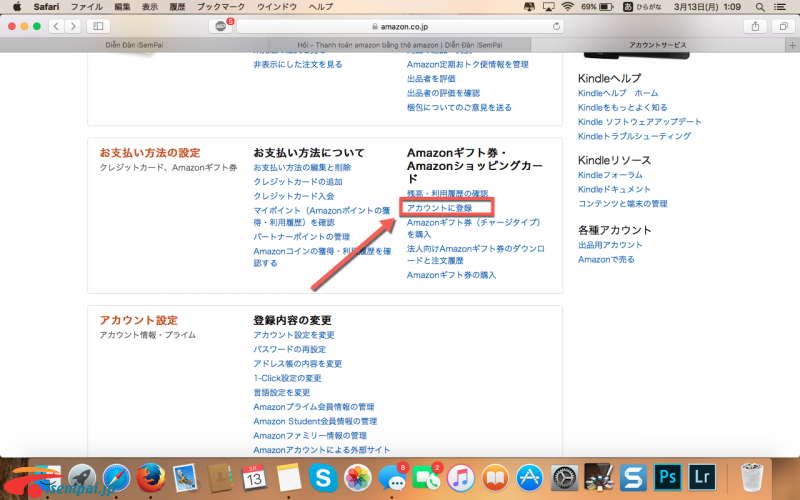Screen dimensions: 800x500
Task: Open 残高・利用履歴の確認 link
Action: coord(447,193)
